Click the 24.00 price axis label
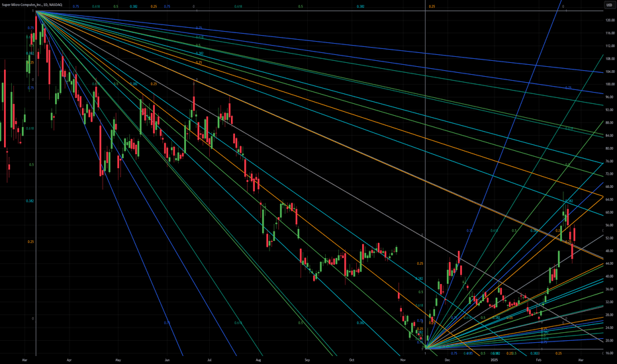 point(610,328)
